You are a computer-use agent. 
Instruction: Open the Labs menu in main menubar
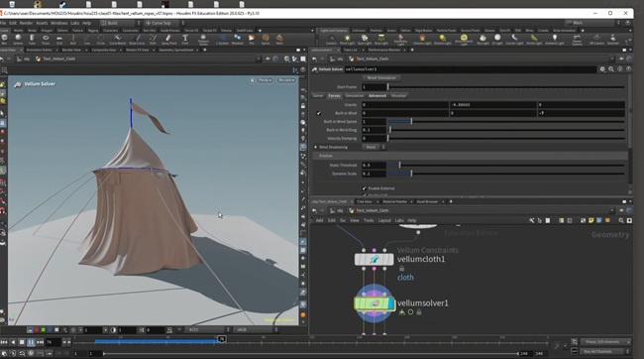74,23
